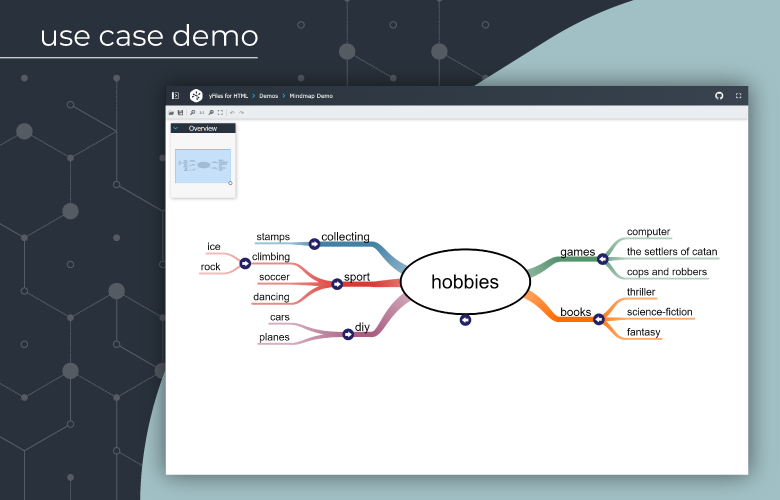Viewport: 780px width, 500px height.
Task: Undo the last action
Action: tap(232, 113)
